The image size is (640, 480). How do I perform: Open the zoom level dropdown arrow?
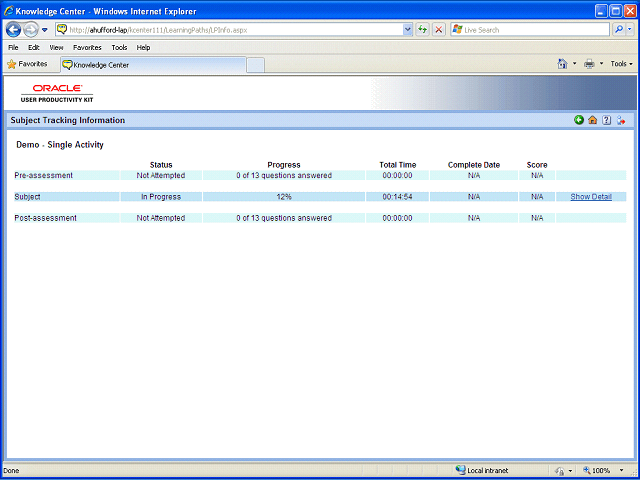(x=622, y=471)
